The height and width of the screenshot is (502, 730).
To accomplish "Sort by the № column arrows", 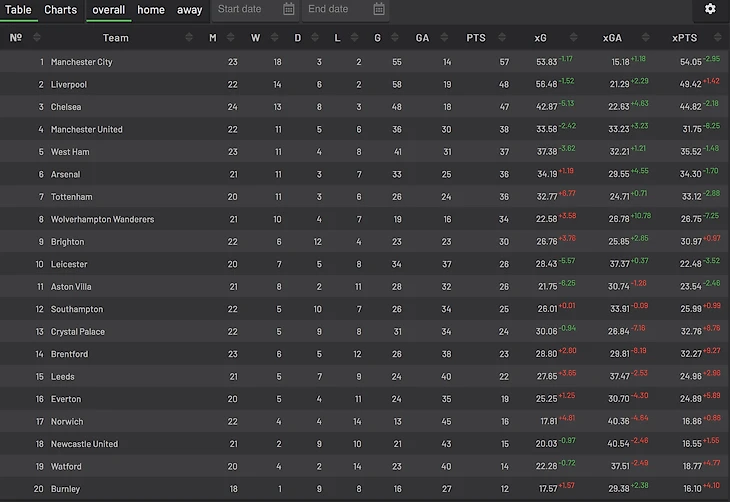I will [x=37, y=38].
